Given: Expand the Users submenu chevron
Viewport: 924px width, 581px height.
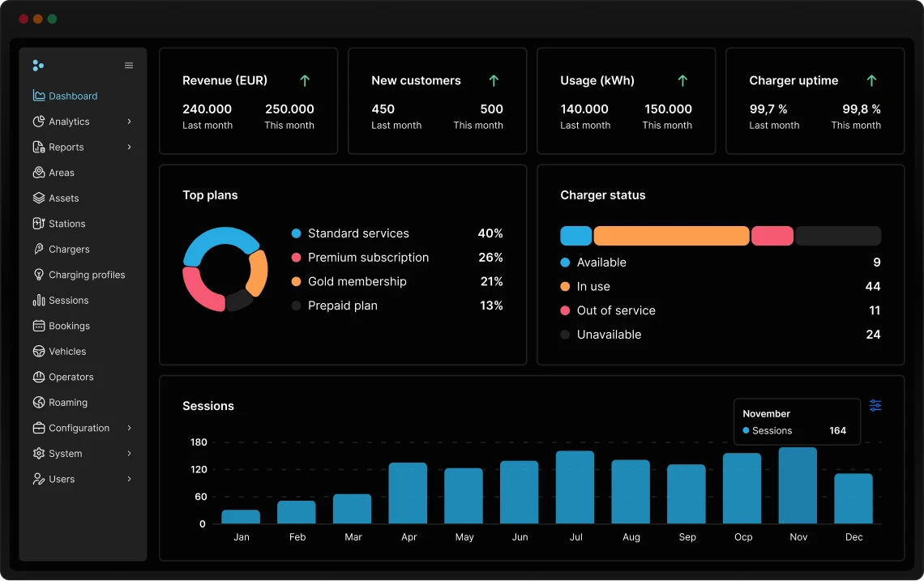Looking at the screenshot, I should click(x=129, y=479).
